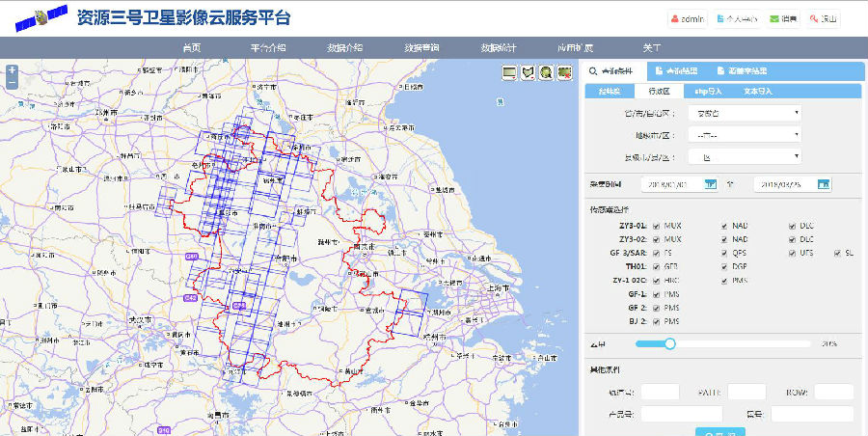Select the polygon map tool icon
This screenshot has width=868, height=436.
tap(528, 72)
